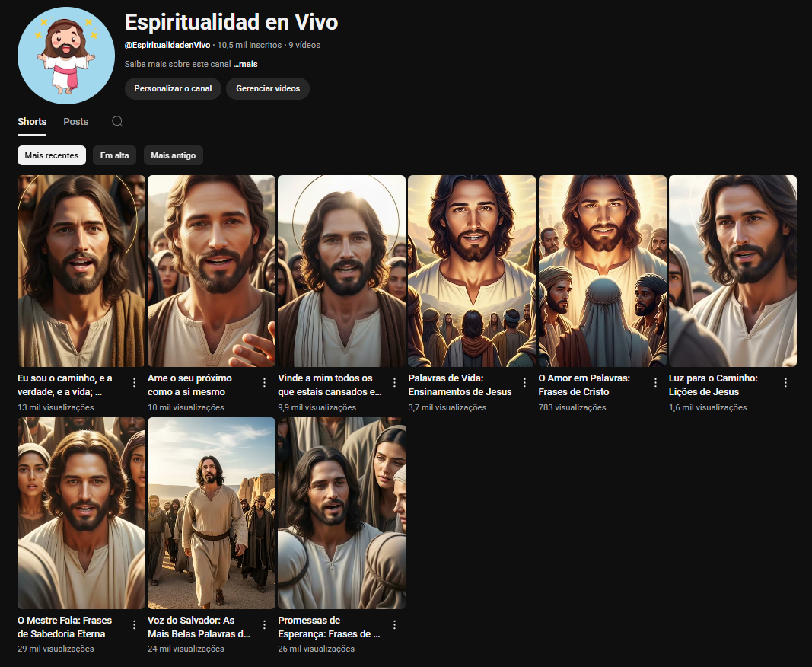Click the '@EspiritualidadenVivo' channel handle

pos(167,45)
